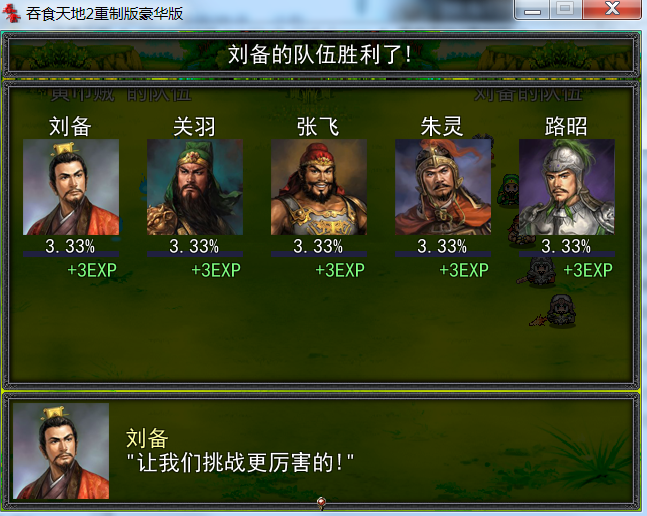Click the game's red app icon in the title bar
This screenshot has width=647, height=516.
[11, 13]
